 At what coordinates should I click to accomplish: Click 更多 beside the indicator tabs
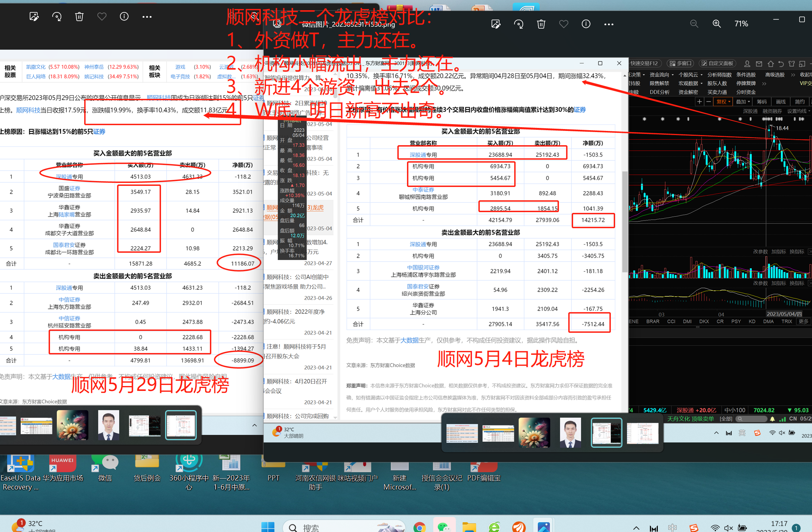(803, 321)
